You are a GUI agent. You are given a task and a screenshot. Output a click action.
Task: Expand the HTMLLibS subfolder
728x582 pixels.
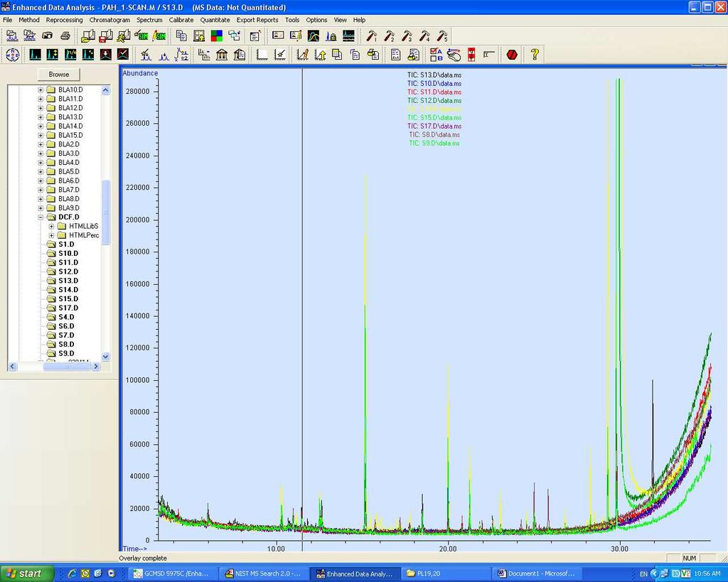(x=51, y=227)
